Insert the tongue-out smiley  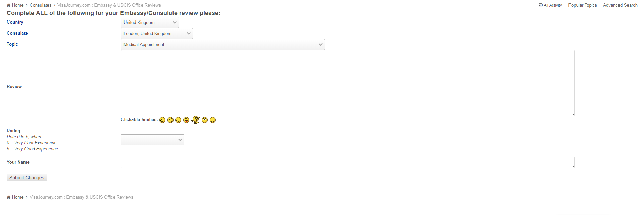[186, 120]
